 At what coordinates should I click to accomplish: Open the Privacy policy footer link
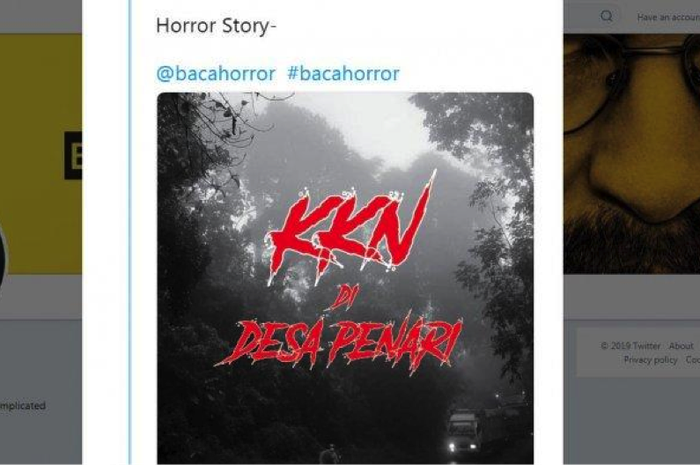[650, 360]
